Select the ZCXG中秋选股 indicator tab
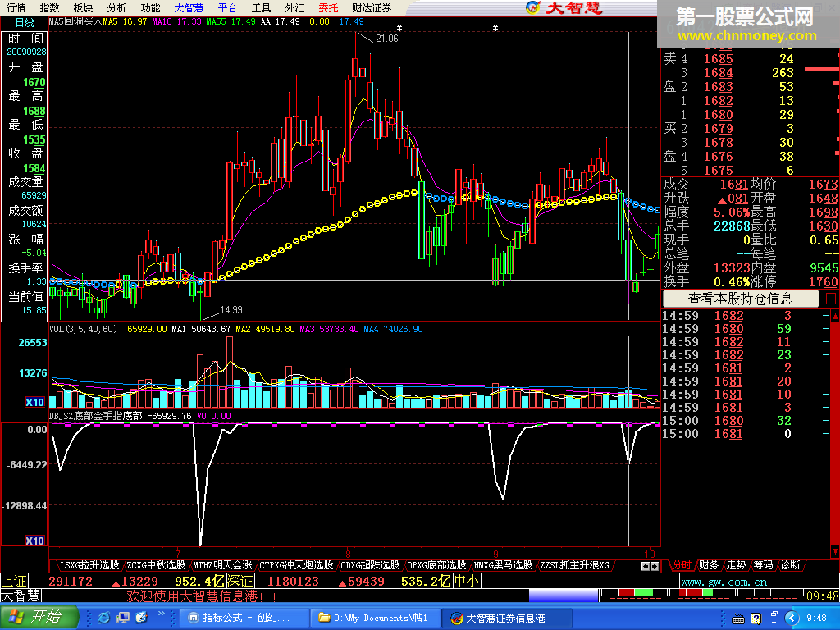Viewport: 840px width, 630px height. (x=156, y=565)
